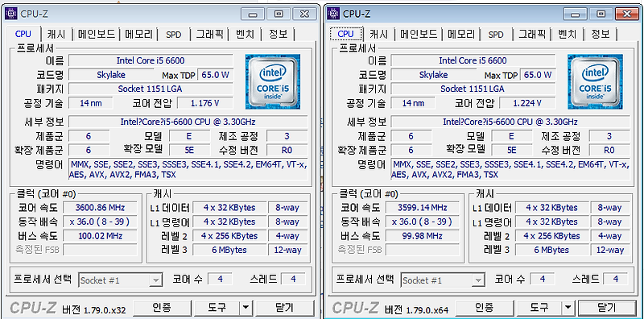
Task: Click the 닫기 button in the right window
Action: (606, 308)
